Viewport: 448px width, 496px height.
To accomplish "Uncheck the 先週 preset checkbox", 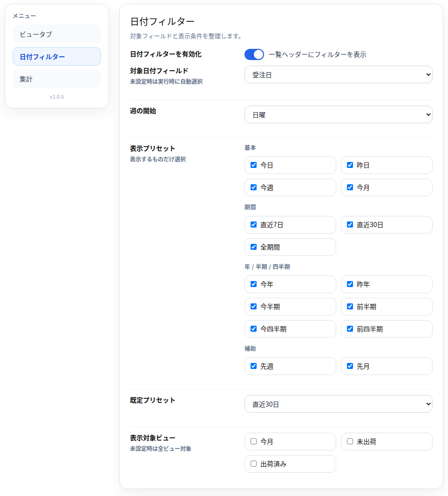I will (254, 366).
